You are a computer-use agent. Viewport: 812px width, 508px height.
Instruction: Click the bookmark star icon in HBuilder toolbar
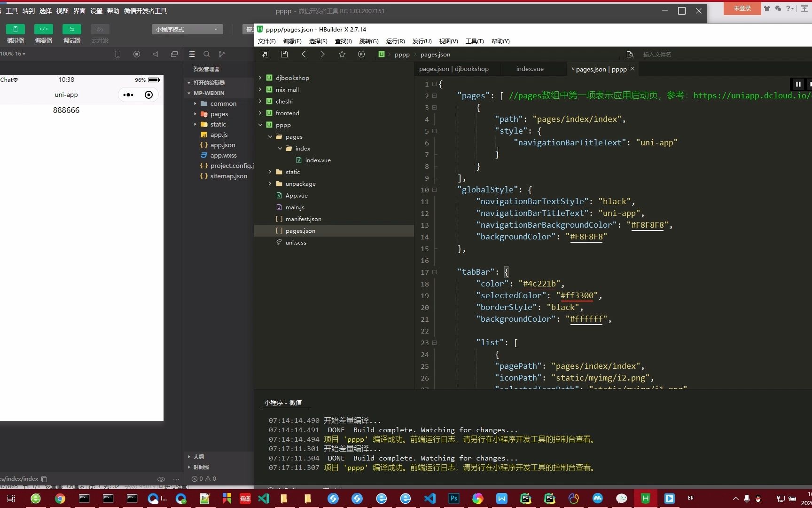click(x=342, y=54)
